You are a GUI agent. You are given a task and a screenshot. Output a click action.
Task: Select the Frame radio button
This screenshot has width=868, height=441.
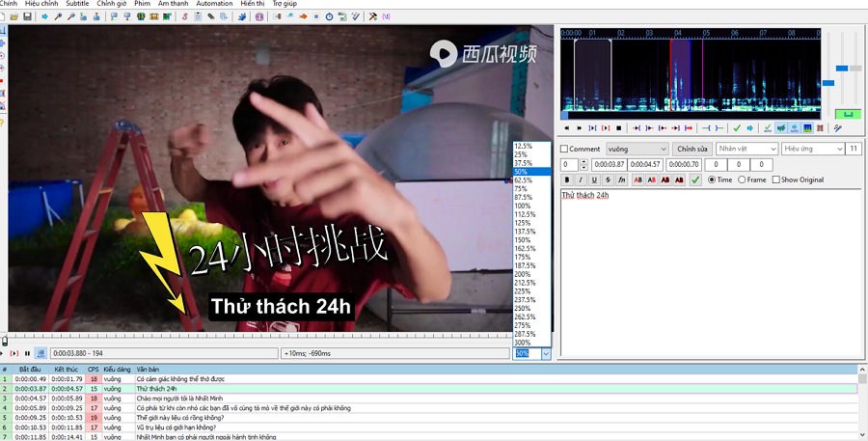tap(742, 179)
